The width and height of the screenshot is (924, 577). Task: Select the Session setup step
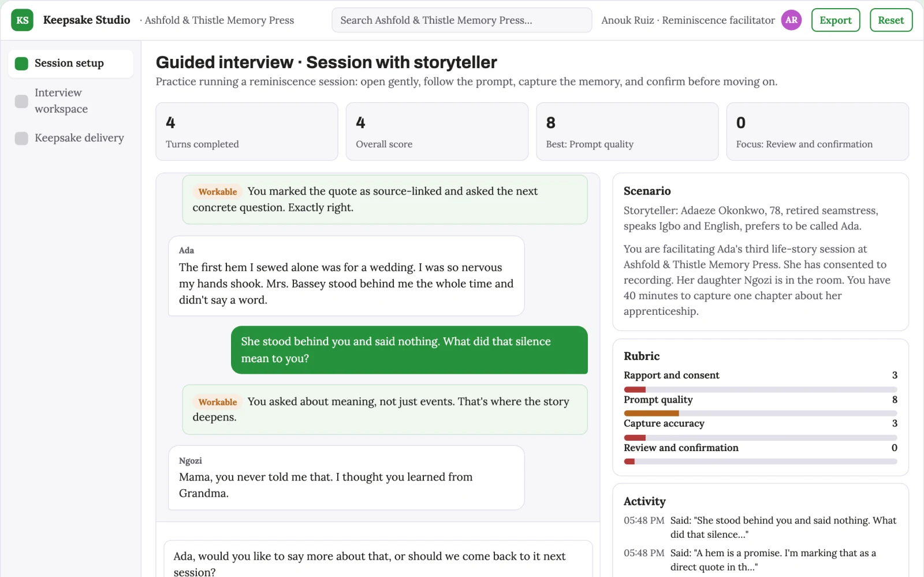70,64
